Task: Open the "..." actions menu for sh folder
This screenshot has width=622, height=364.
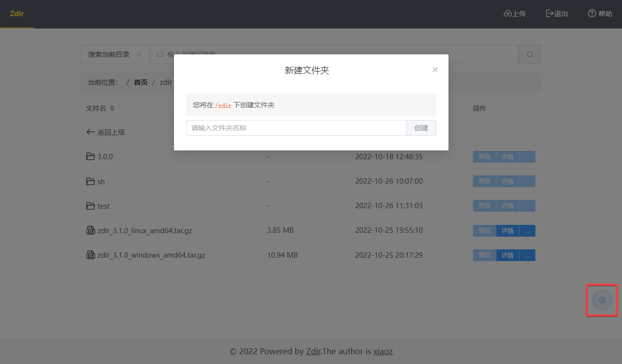Action: (527, 181)
